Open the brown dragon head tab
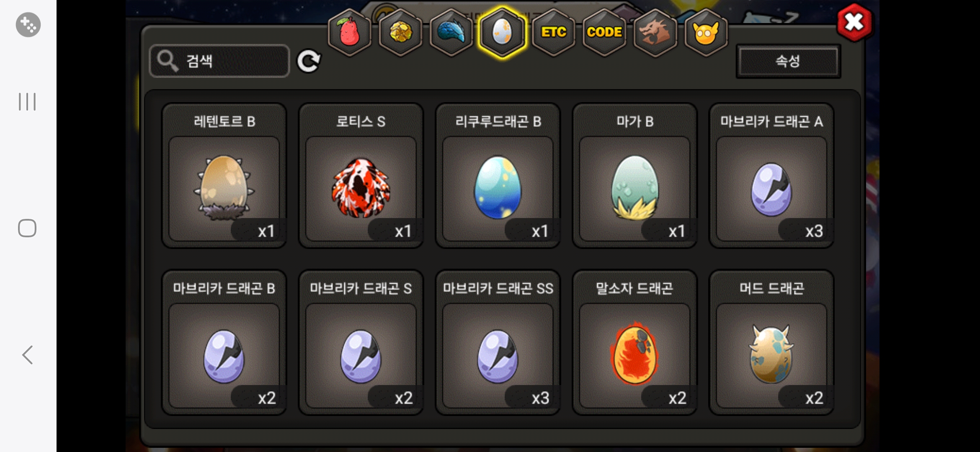This screenshot has height=452, width=980. point(655,33)
